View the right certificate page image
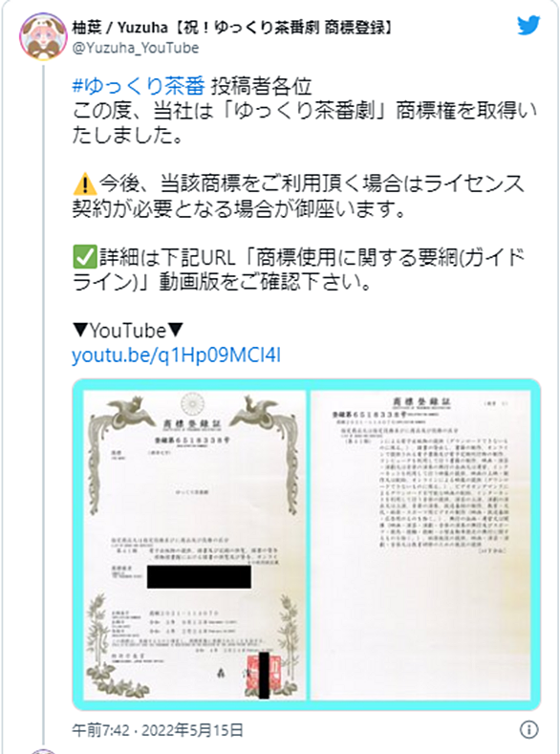 pyautogui.click(x=421, y=545)
